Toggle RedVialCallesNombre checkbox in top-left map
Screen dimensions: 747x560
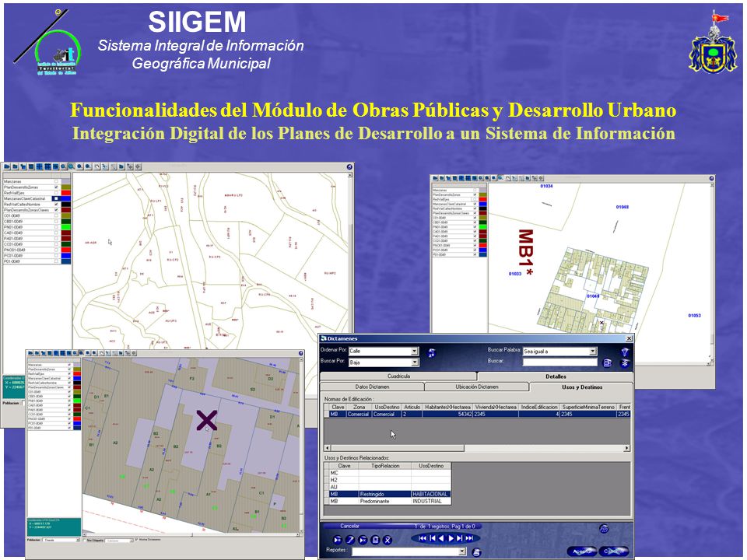coord(56,205)
